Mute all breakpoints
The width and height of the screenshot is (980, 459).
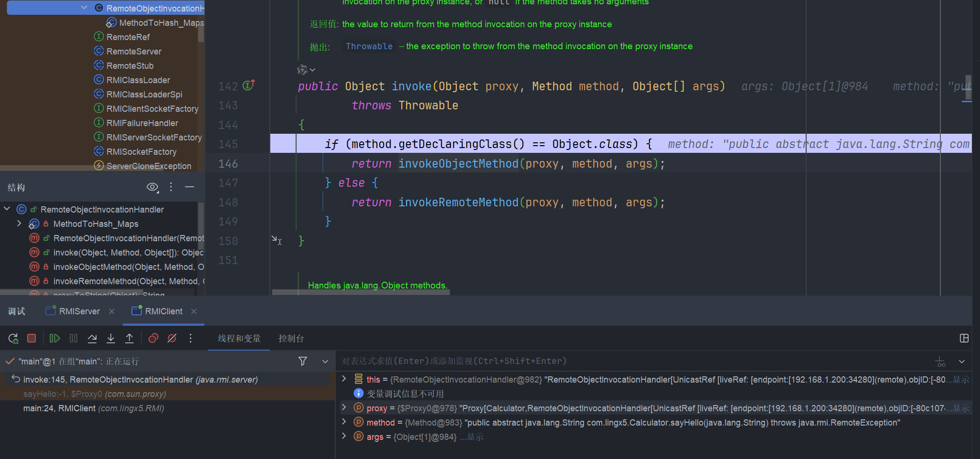[x=172, y=339]
